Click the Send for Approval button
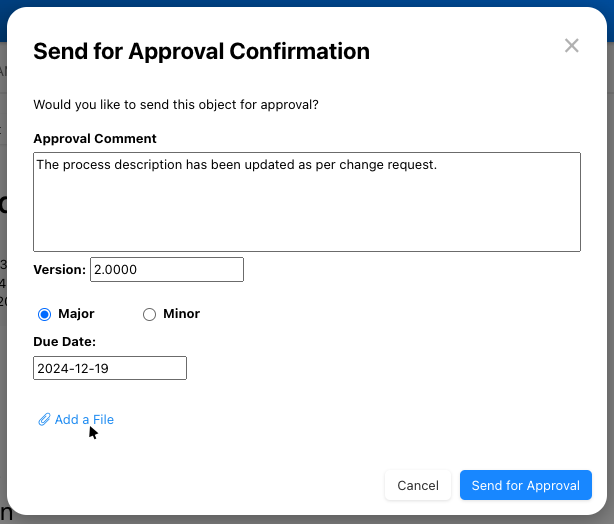Image resolution: width=614 pixels, height=524 pixels. click(x=525, y=486)
